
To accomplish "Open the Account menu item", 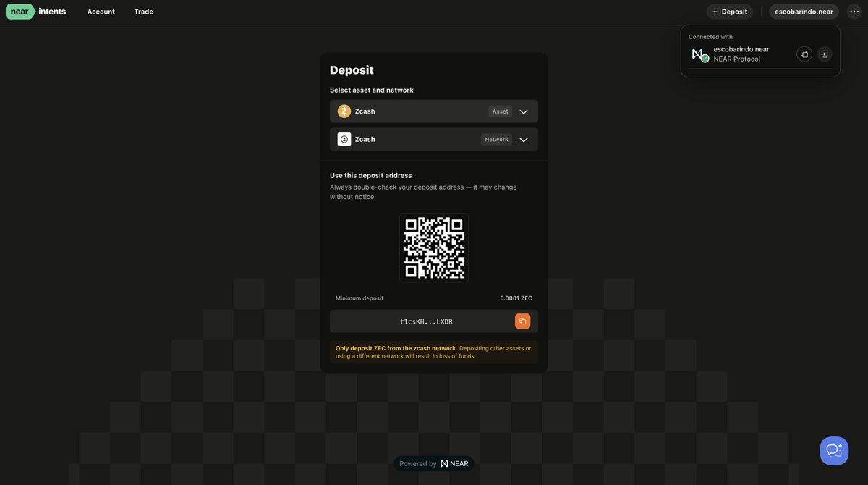I will click(101, 12).
